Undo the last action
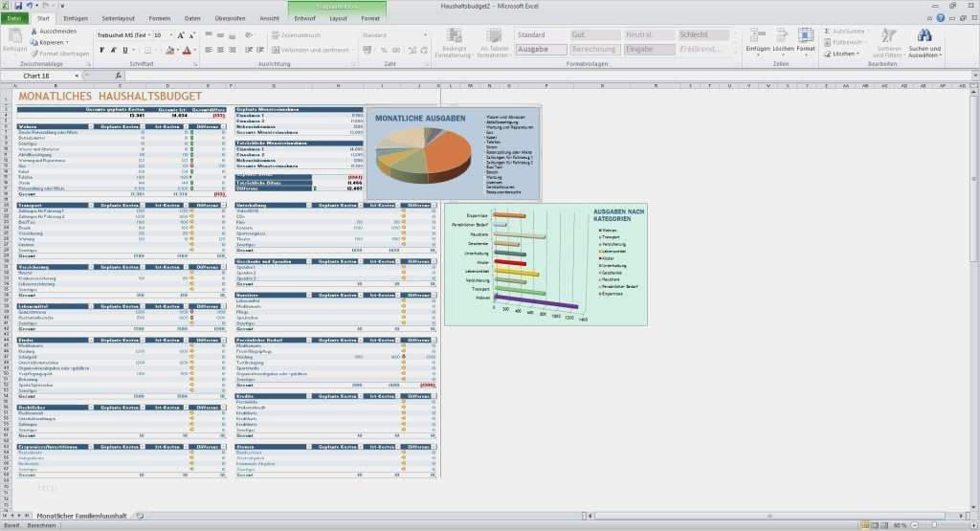 click(x=29, y=6)
